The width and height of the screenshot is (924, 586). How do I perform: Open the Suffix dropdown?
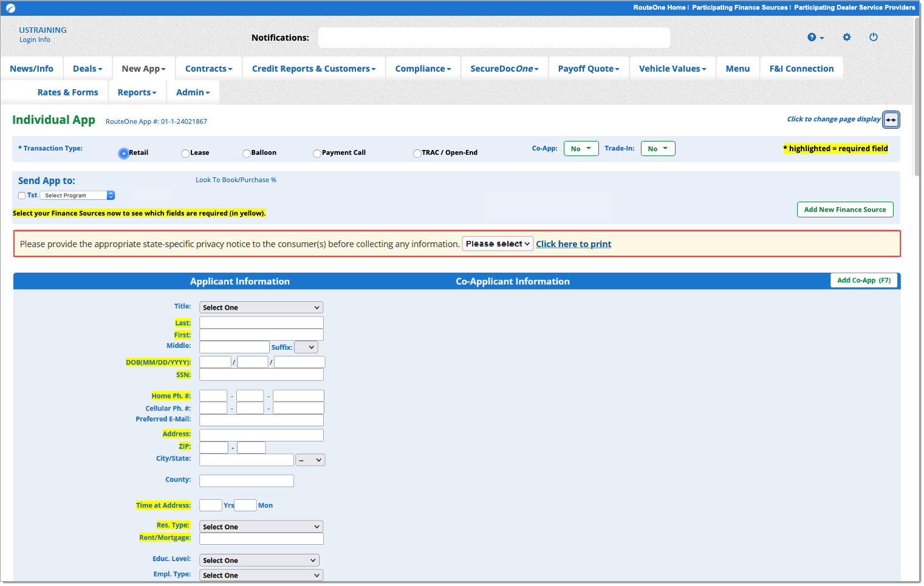[x=306, y=347]
